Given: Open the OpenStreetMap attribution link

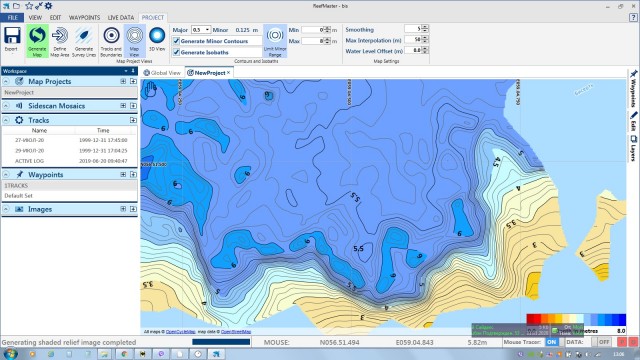Looking at the screenshot, I should pos(236,332).
